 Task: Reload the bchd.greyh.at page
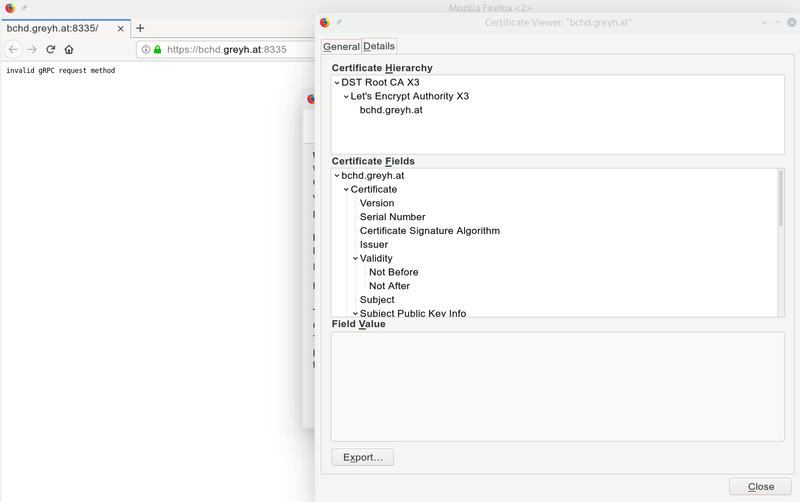(51, 49)
